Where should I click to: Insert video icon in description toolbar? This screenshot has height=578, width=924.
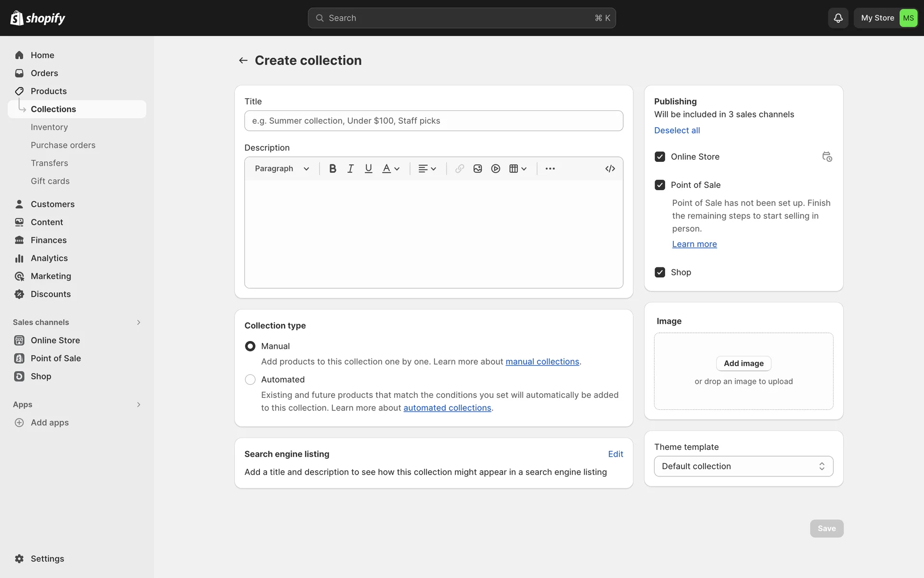(496, 169)
